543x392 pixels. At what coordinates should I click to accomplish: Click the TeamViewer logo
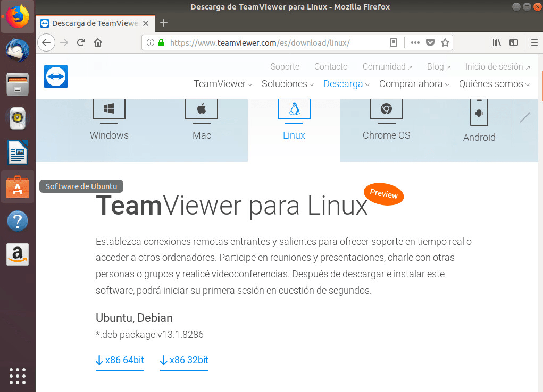(x=55, y=76)
